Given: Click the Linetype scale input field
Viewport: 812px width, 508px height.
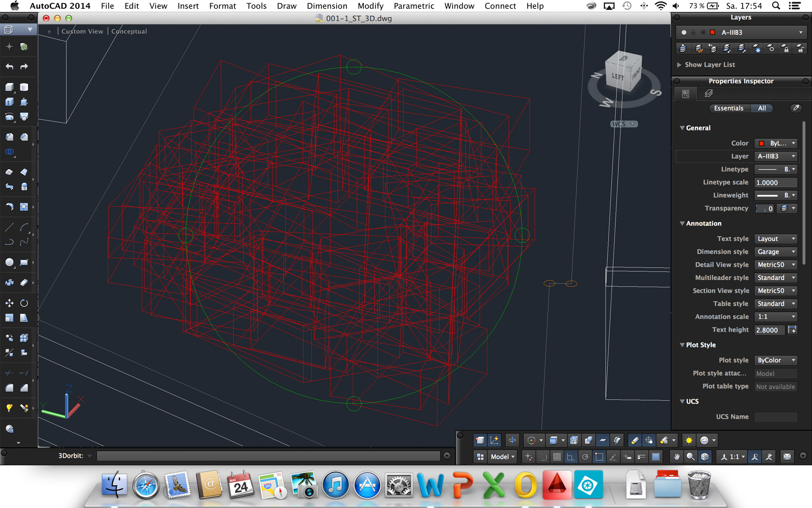Looking at the screenshot, I should tap(776, 182).
